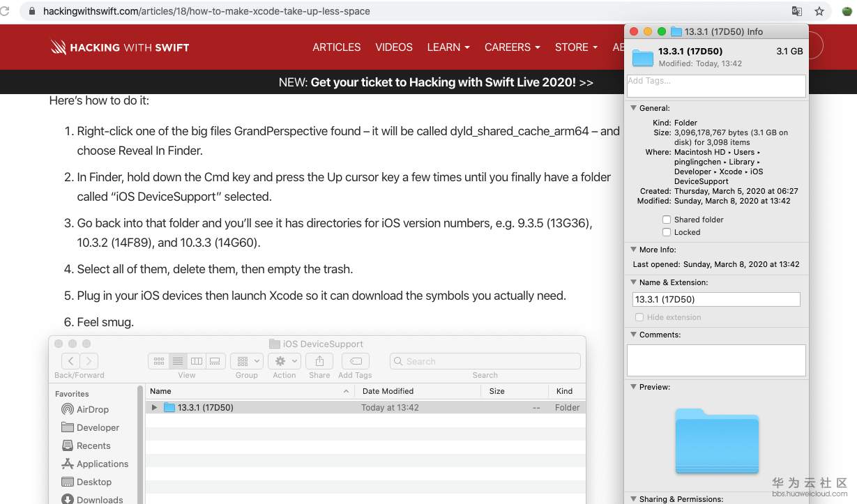Viewport: 857px width, 504px height.
Task: Open the Finder Group dropdown
Action: [x=246, y=361]
